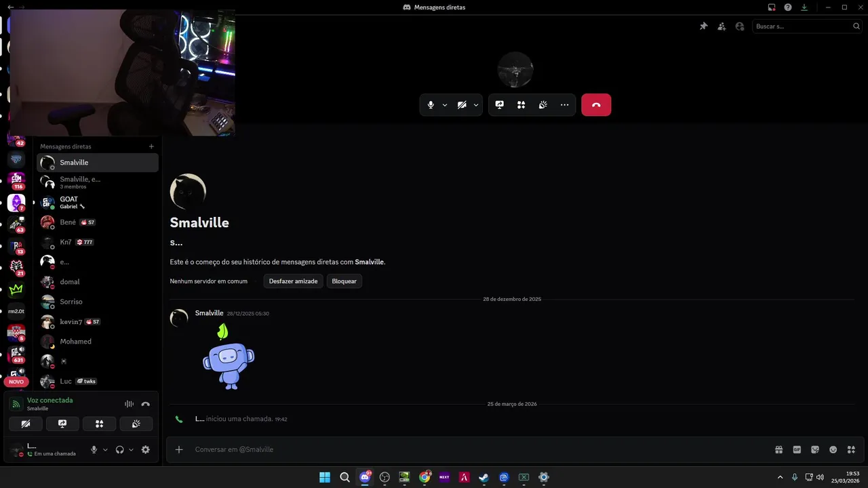Open microphone device arrow in user panel

tap(105, 449)
